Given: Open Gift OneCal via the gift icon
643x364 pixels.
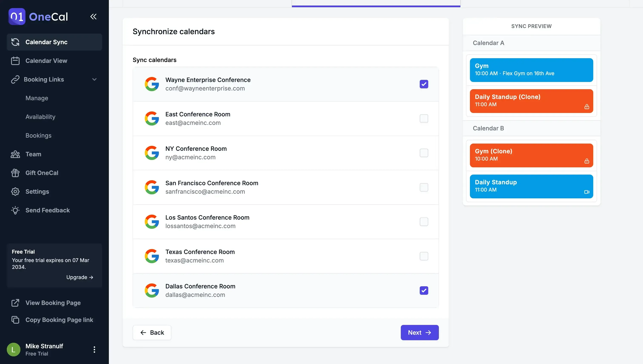Looking at the screenshot, I should [x=15, y=173].
